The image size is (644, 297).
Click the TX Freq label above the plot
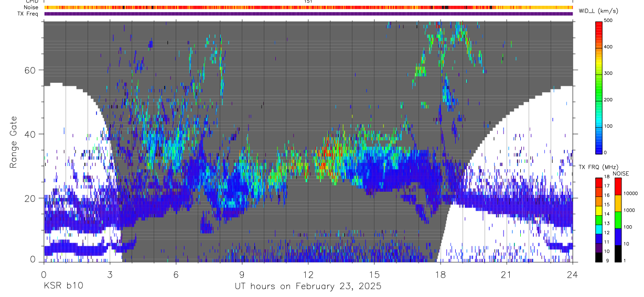[28, 13]
